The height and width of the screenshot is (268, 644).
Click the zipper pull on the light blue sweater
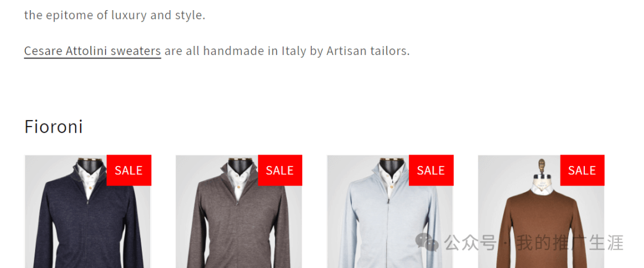tap(388, 201)
